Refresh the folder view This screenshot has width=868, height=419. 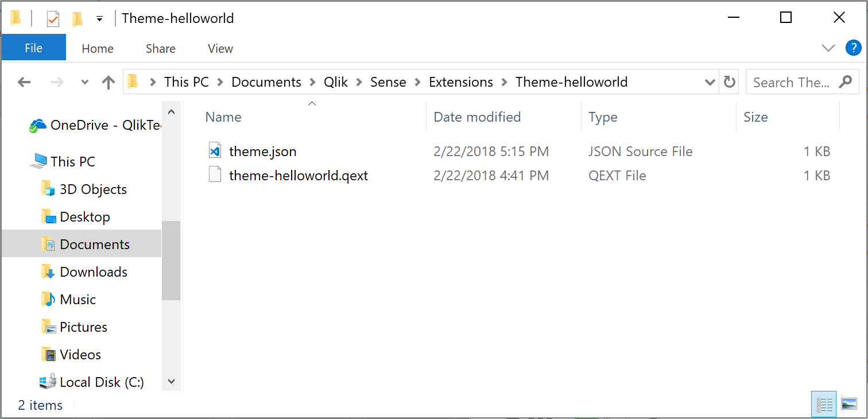[729, 82]
